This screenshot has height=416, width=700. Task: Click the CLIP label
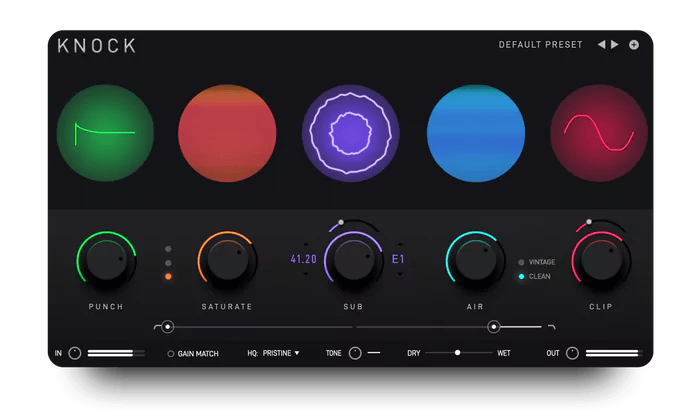pos(601,307)
